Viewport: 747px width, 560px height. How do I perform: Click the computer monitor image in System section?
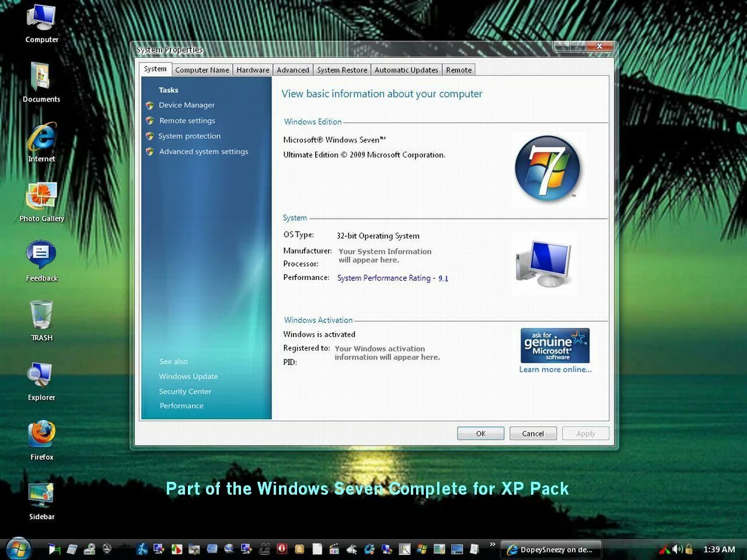[544, 264]
